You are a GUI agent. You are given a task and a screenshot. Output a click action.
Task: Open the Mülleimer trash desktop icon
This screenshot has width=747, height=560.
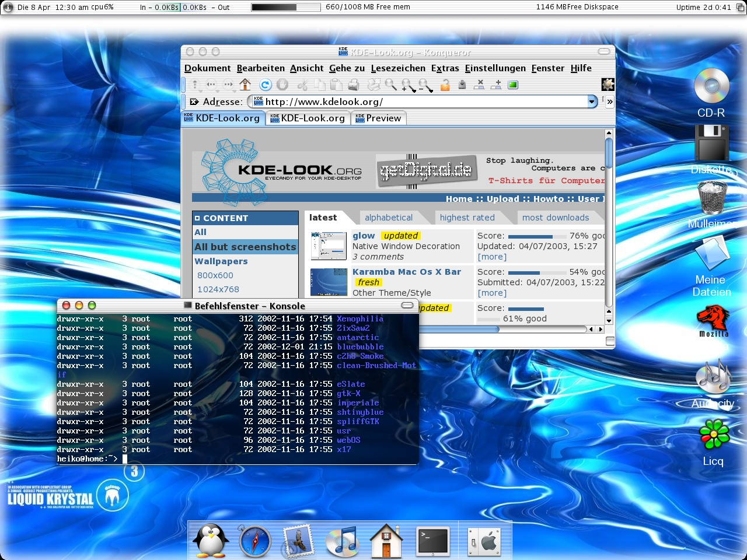[x=711, y=204]
